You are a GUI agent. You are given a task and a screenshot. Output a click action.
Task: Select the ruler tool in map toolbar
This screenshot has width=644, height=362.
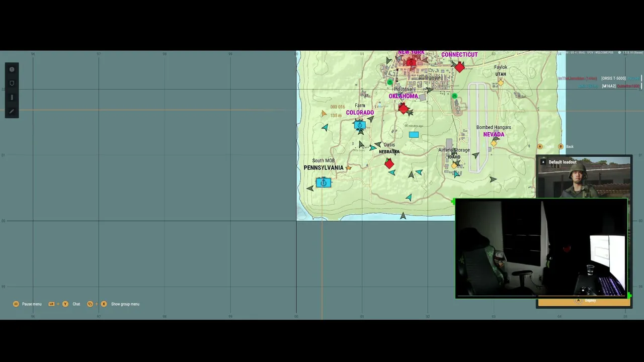coord(12,98)
